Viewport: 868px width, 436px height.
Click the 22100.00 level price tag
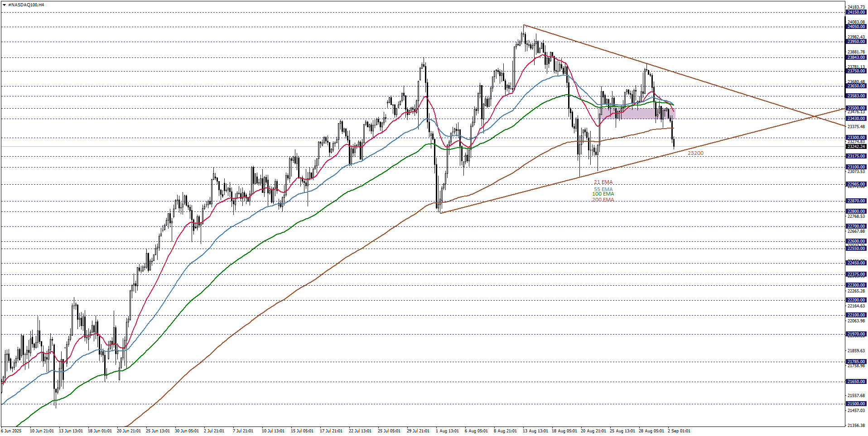[x=856, y=315]
